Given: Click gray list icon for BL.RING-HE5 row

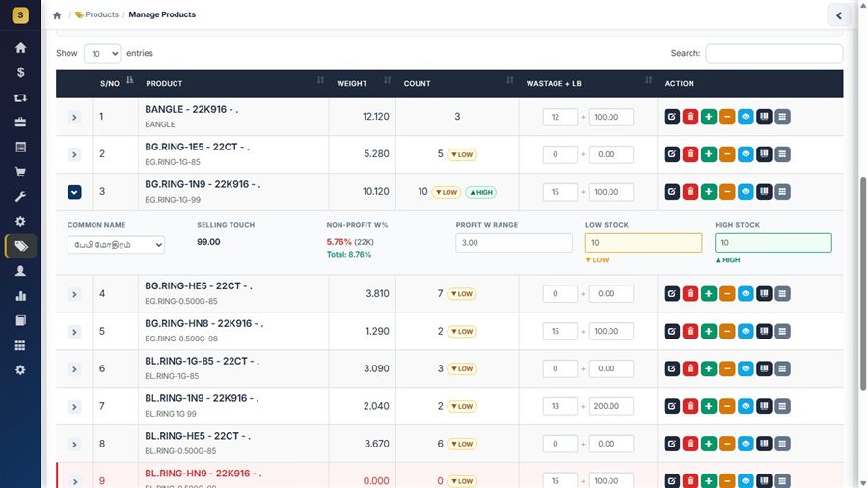Looking at the screenshot, I should [782, 444].
